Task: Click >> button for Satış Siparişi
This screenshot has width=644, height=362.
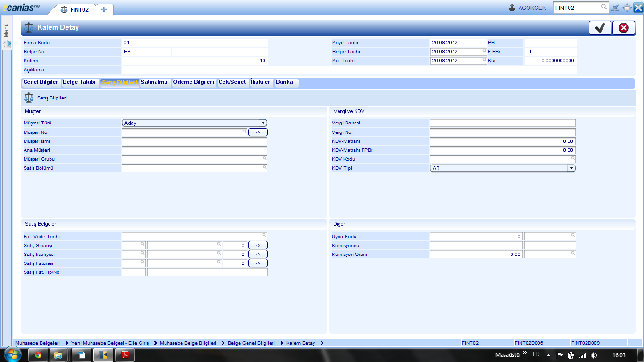Action: point(258,245)
